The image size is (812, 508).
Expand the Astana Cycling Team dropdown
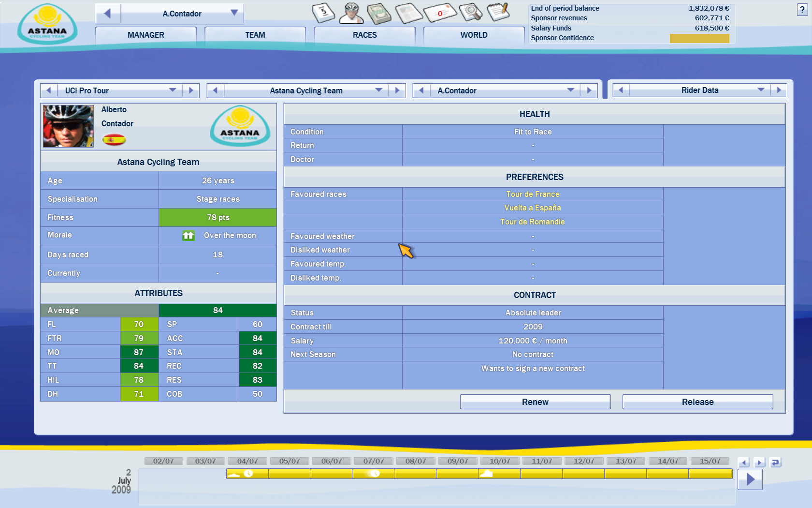(x=379, y=90)
